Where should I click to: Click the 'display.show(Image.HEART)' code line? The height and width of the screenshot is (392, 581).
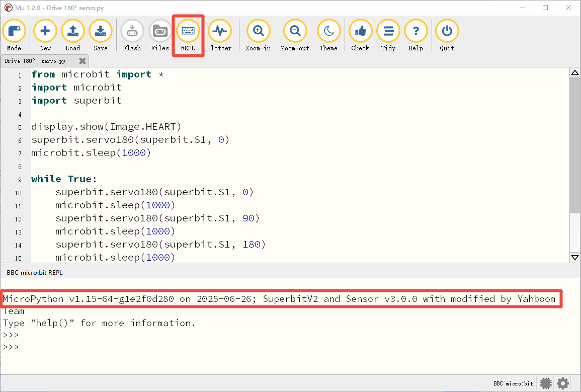click(x=106, y=127)
